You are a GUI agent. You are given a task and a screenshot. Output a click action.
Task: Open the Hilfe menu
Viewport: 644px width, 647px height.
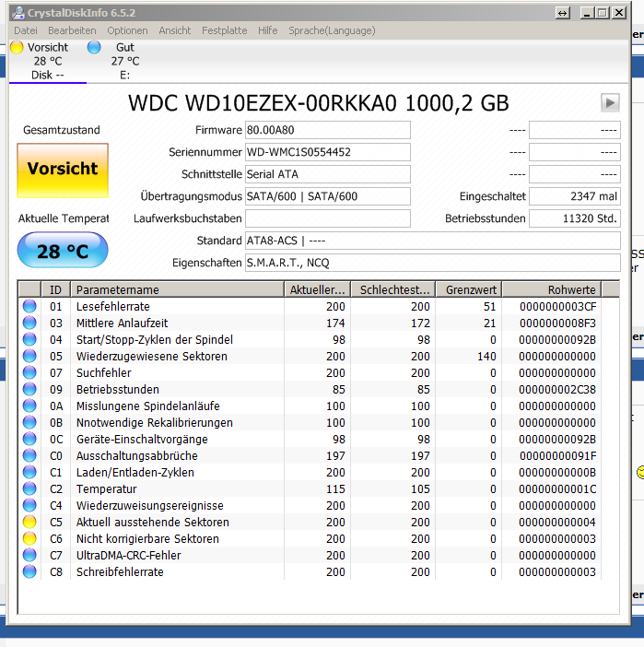[267, 30]
